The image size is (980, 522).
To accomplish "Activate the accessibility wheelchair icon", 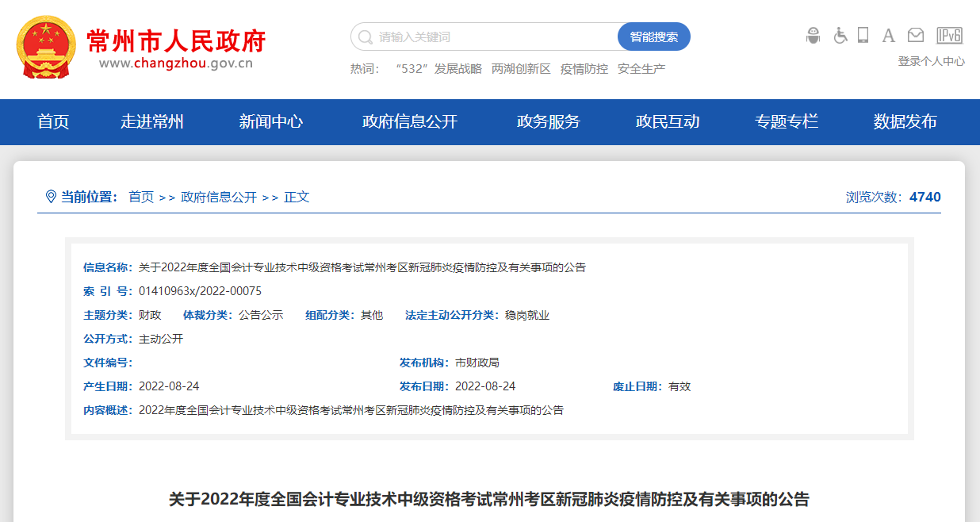I will [840, 35].
